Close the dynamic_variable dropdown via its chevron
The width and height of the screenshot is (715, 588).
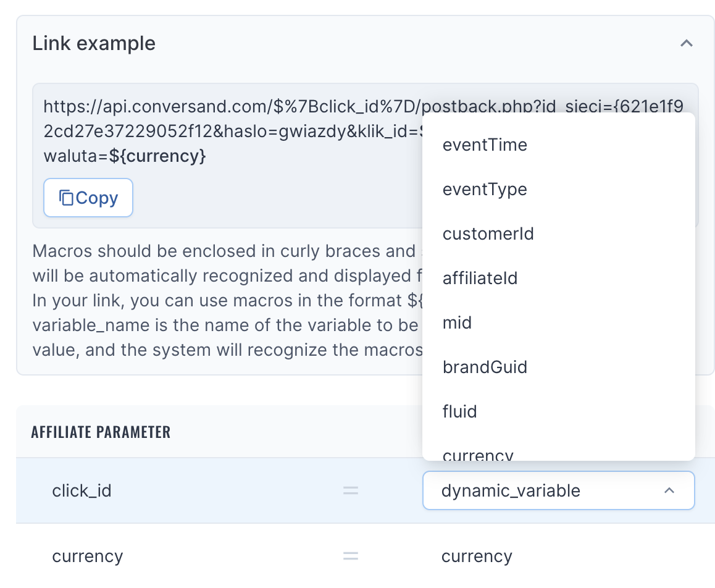[x=669, y=490]
